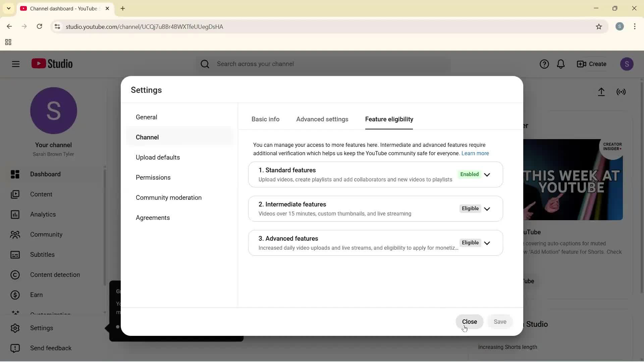This screenshot has width=644, height=362.
Task: Open the Content section
Action: click(41, 194)
